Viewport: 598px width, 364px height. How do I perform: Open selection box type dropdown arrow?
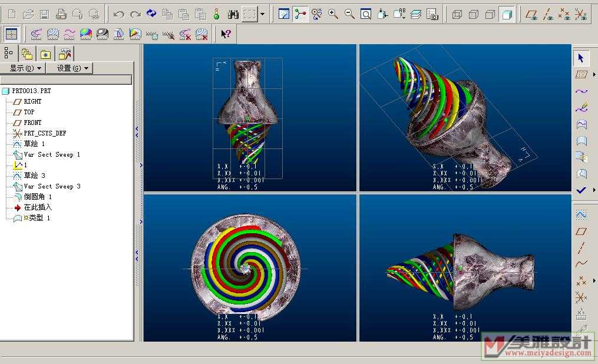262,15
